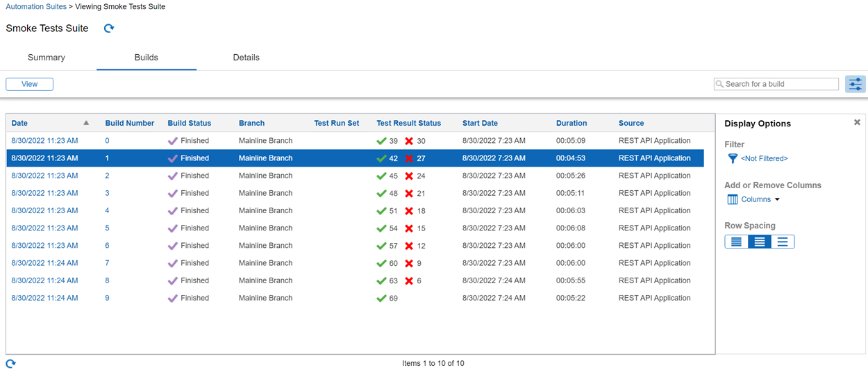Toggle sort arrow on Date column

[x=86, y=123]
